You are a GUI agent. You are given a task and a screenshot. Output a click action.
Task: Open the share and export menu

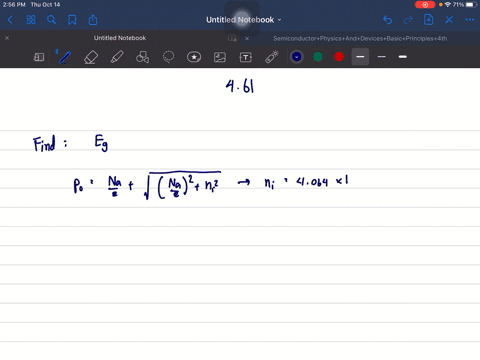pos(93,20)
